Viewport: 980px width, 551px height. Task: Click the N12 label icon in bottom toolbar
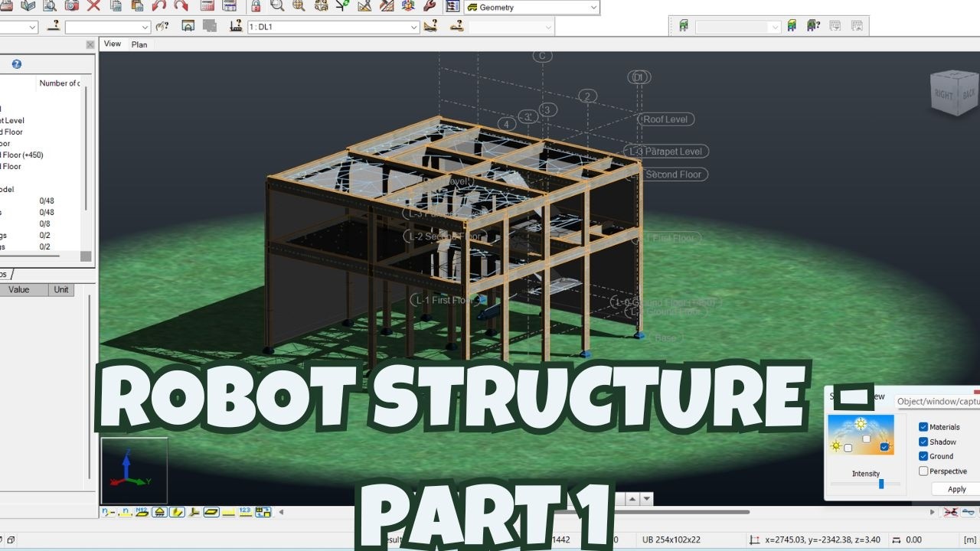[141, 512]
